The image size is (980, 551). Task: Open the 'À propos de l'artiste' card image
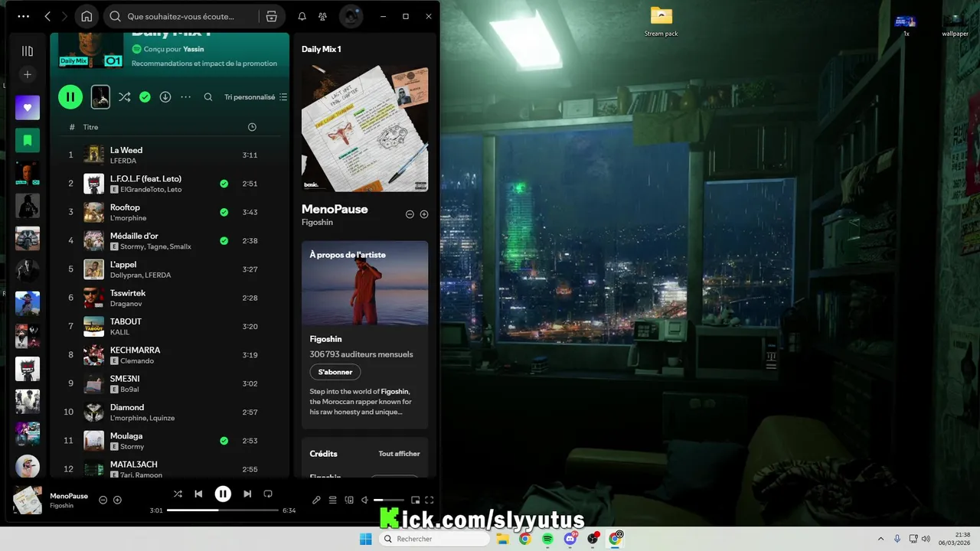click(x=364, y=283)
